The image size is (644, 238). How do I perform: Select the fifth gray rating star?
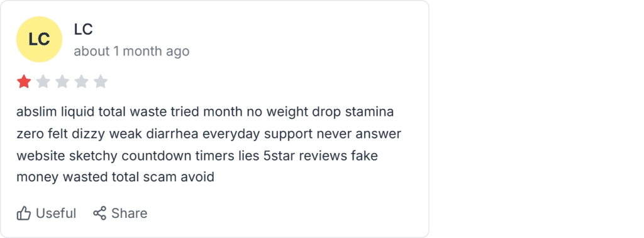pyautogui.click(x=100, y=82)
